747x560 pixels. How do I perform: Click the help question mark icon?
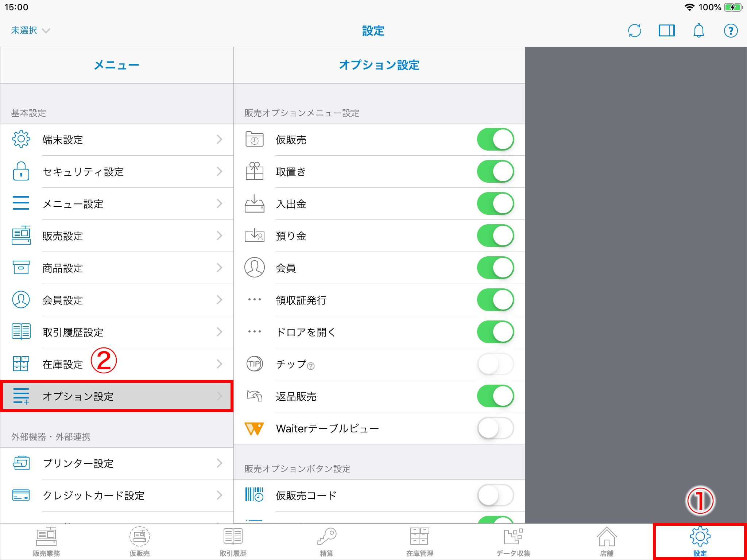coord(731,31)
